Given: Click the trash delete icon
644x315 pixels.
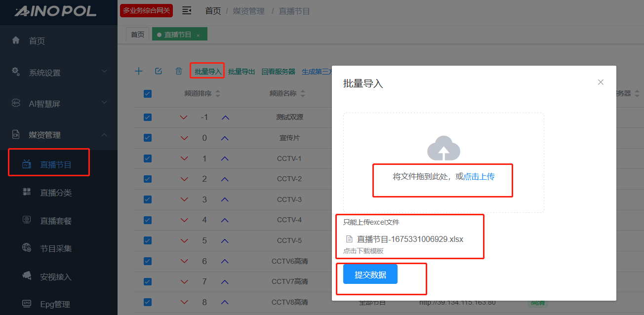Looking at the screenshot, I should pos(179,71).
